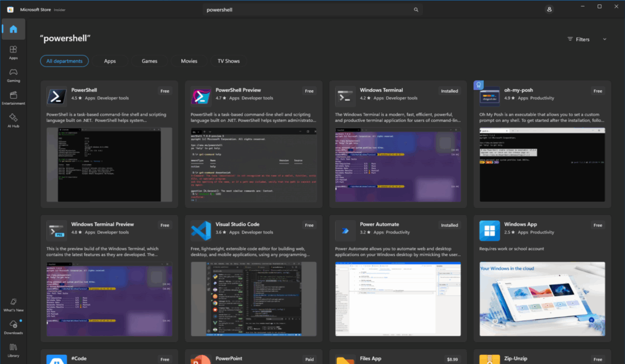The image size is (625, 364).
Task: Click the Free button on Visual Studio Code
Action: coord(309,225)
